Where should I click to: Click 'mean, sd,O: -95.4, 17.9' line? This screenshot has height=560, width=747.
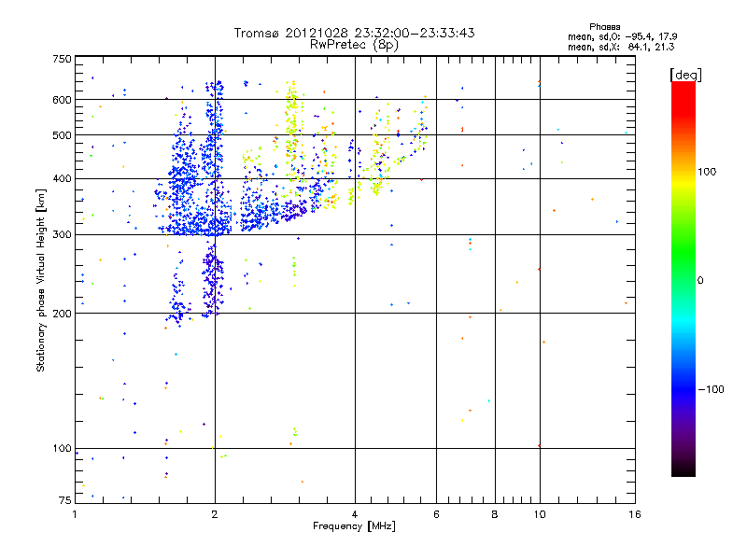(622, 36)
